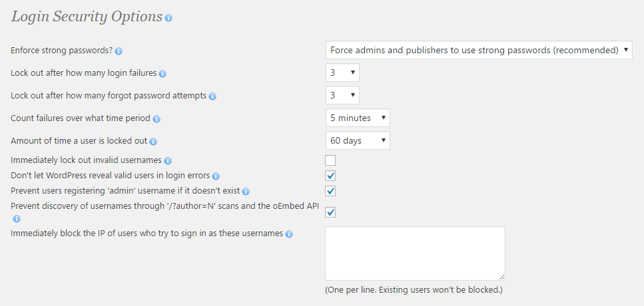Open info icon for login failures lockout
The width and height of the screenshot is (644, 306).
tap(162, 73)
